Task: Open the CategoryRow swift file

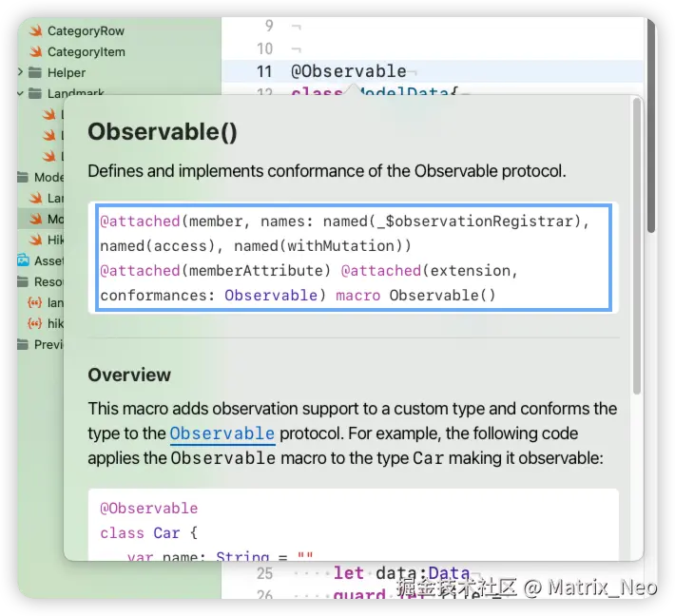Action: (86, 31)
